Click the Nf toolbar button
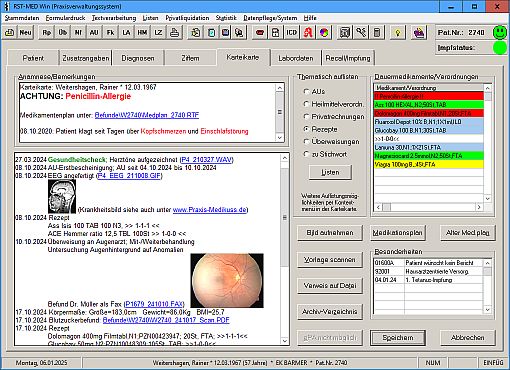 (x=78, y=33)
